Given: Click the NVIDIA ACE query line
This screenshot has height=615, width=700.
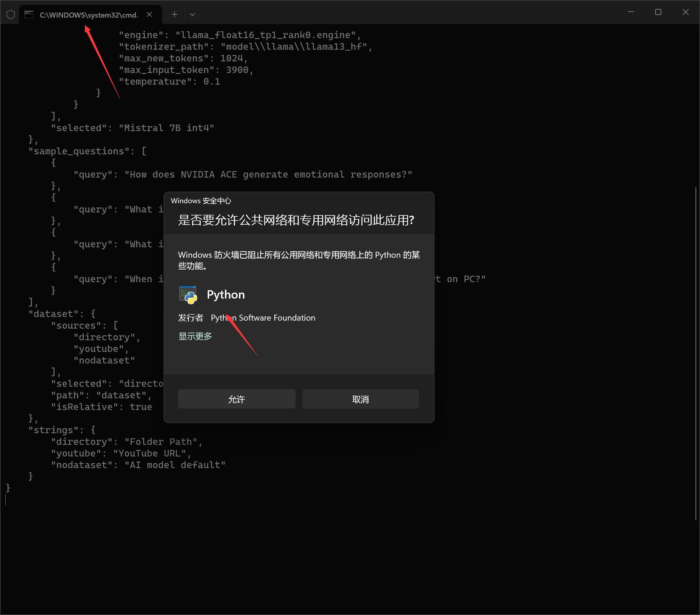Looking at the screenshot, I should (x=243, y=174).
